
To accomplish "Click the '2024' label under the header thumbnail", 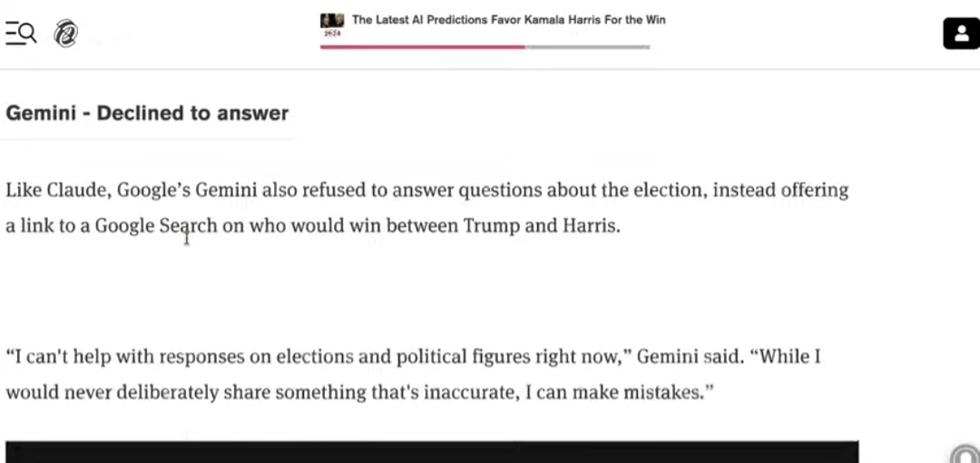I will pos(332,34).
